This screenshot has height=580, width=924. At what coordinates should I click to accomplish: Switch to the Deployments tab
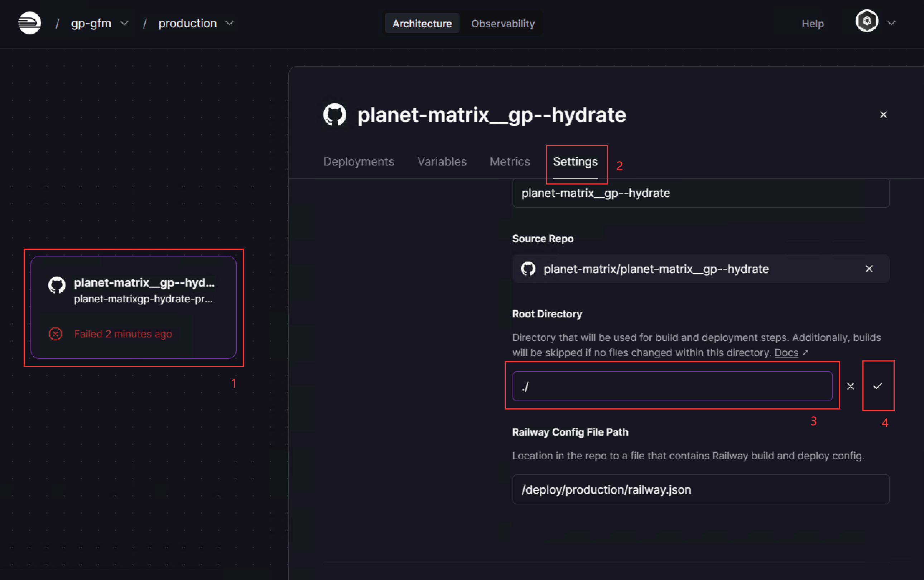(358, 162)
